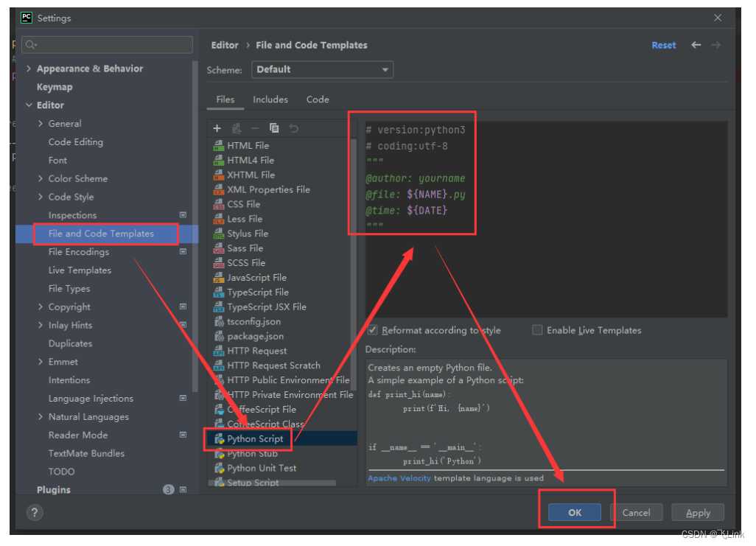Viewport: 756px width, 546px height.
Task: Select the HTML4 File template icon
Action: coord(219,160)
